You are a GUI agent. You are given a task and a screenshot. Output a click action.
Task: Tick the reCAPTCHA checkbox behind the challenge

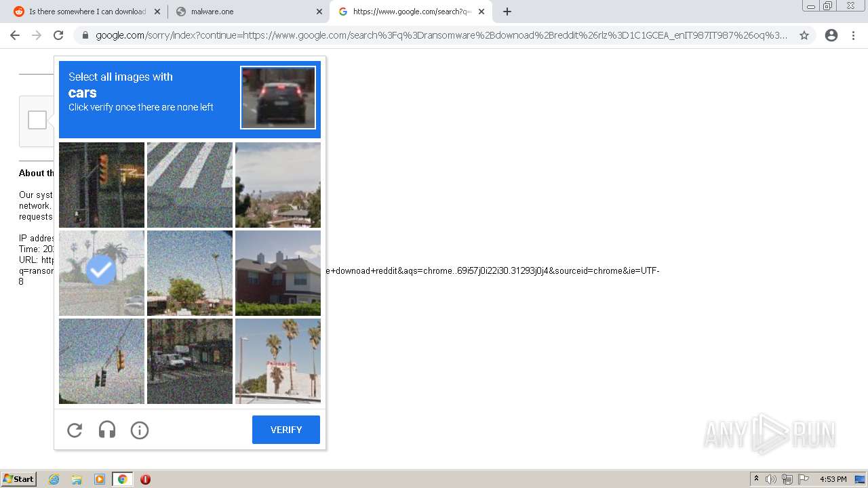37,120
